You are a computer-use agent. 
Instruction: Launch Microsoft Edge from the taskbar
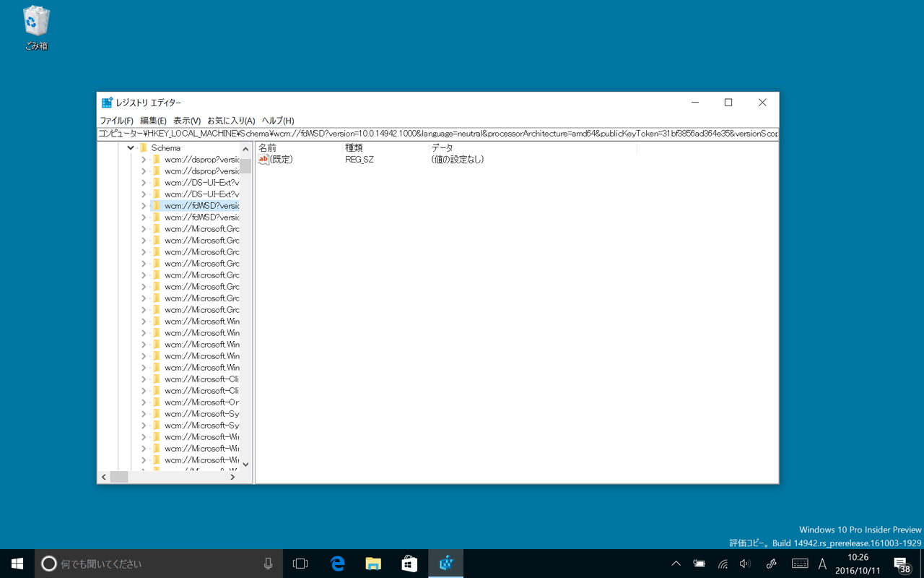[337, 564]
